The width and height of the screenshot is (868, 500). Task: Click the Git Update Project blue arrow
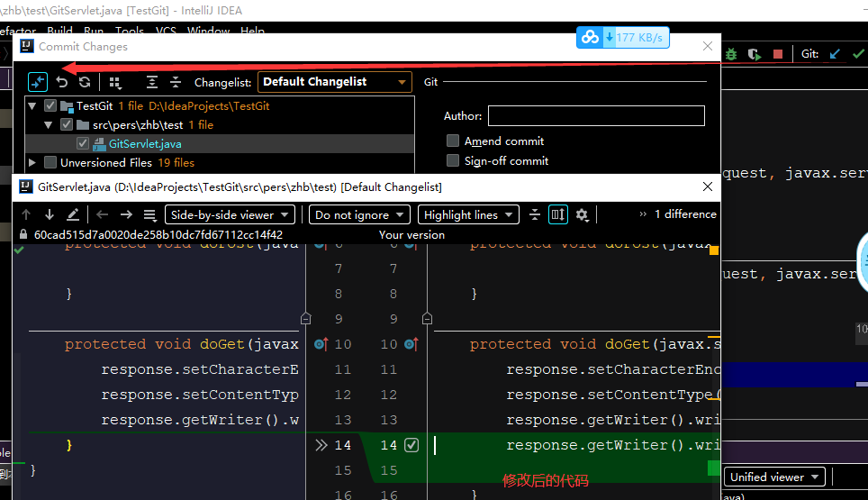(x=835, y=54)
